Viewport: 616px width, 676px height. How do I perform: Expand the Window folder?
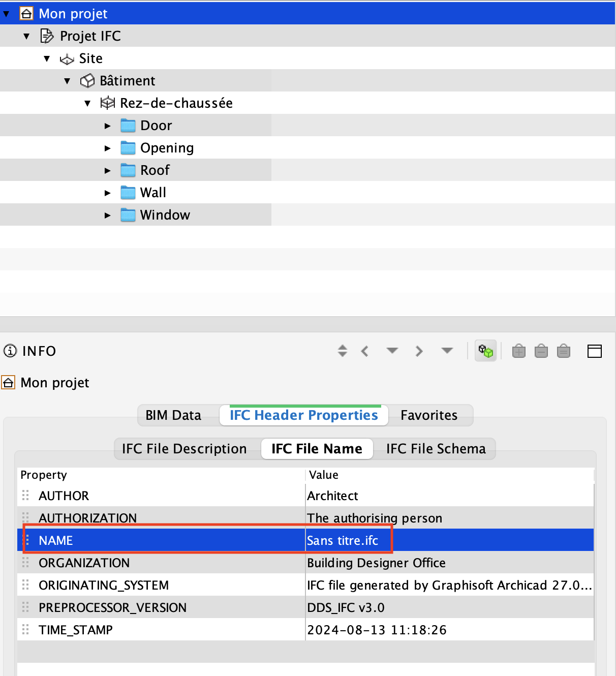pyautogui.click(x=107, y=215)
